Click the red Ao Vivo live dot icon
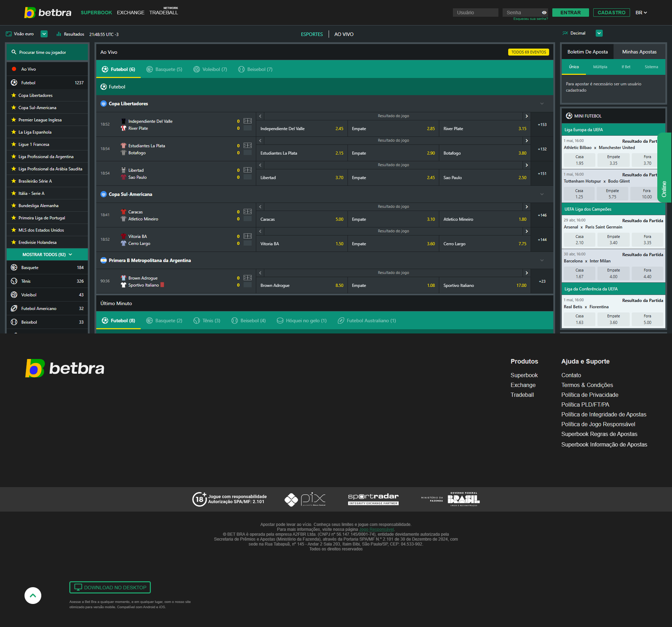Screen dimensions: 672x627 14,69
